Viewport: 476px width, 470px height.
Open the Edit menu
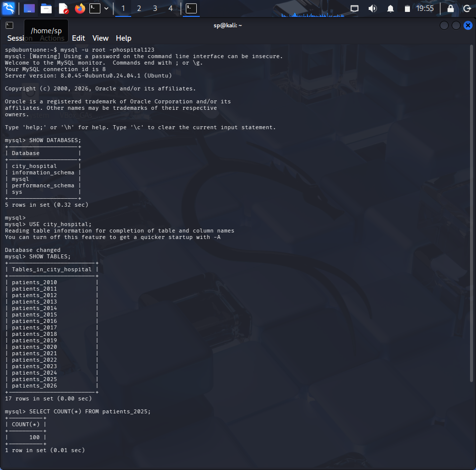point(79,38)
